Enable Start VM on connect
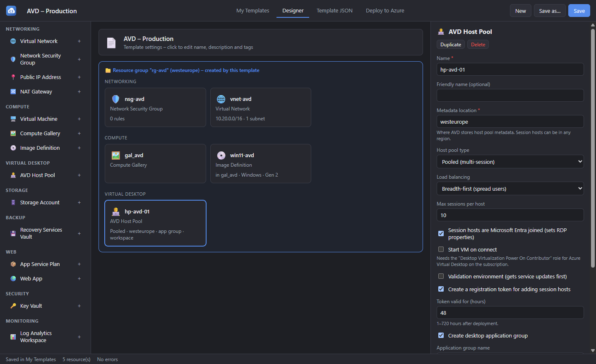The image size is (596, 364). (x=441, y=249)
